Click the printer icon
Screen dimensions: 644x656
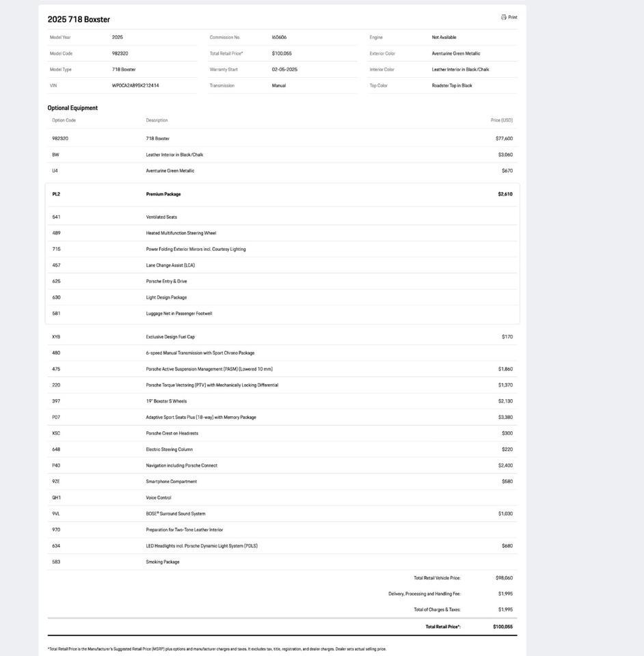click(x=504, y=17)
